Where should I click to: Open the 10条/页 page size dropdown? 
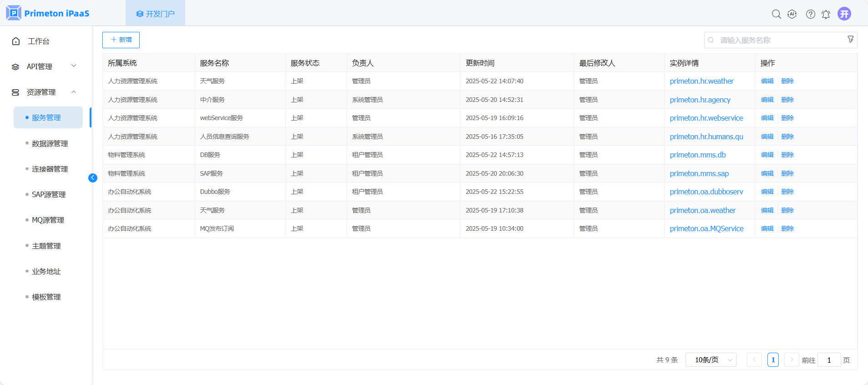711,360
